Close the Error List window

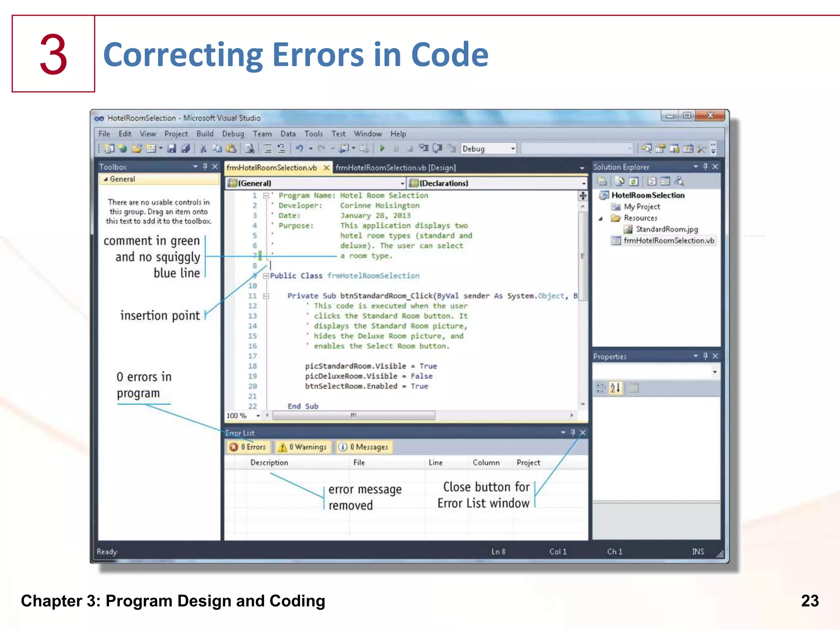[583, 433]
